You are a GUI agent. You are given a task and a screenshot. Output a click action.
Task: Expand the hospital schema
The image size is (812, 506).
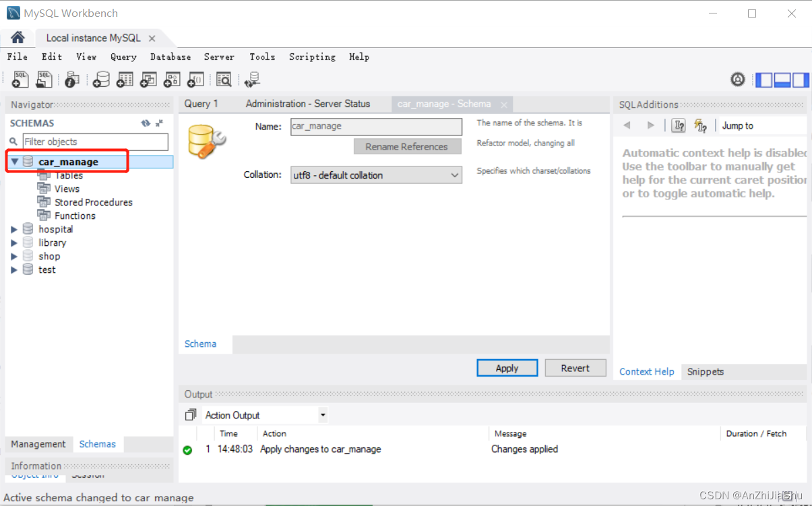pos(14,229)
